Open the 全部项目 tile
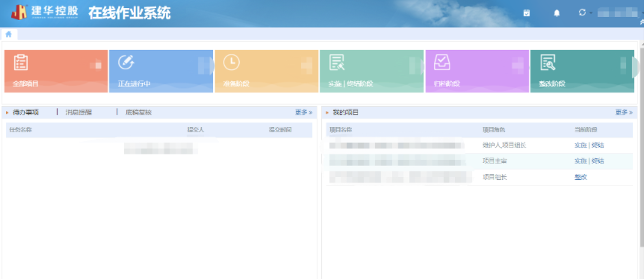This screenshot has height=279, width=644. (56, 71)
